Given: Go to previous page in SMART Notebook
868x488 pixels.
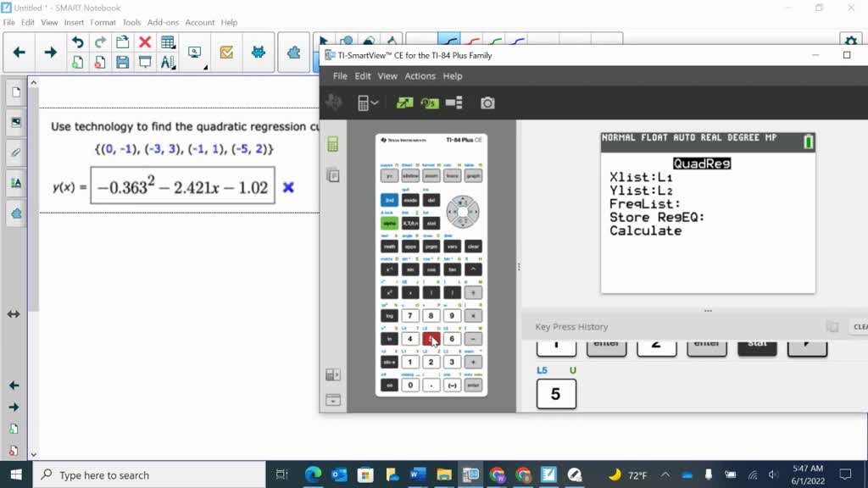Looking at the screenshot, I should click(x=19, y=53).
